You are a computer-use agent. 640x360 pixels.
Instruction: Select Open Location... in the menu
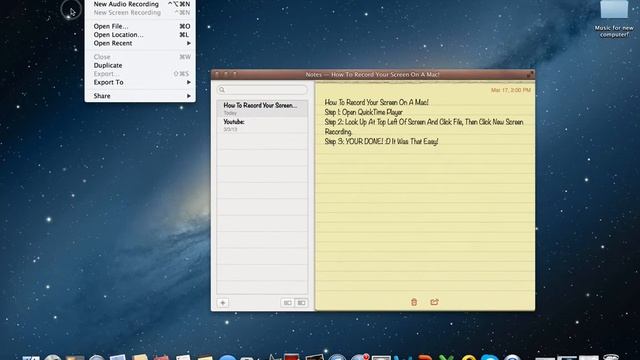[x=140, y=35]
